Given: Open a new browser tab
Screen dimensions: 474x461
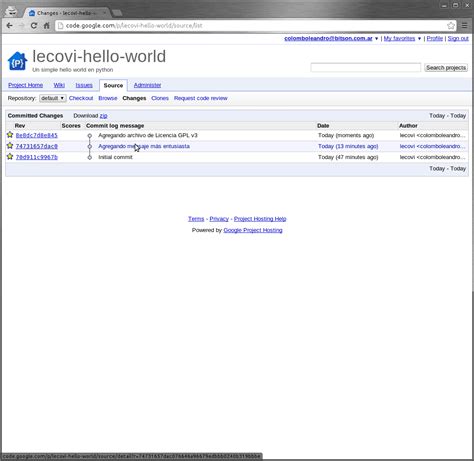Looking at the screenshot, I should pos(117,13).
